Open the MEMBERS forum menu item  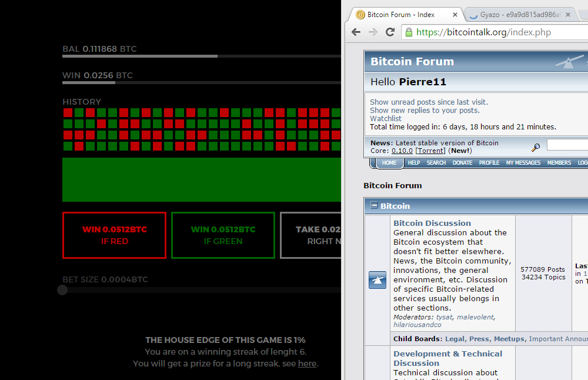coord(559,163)
